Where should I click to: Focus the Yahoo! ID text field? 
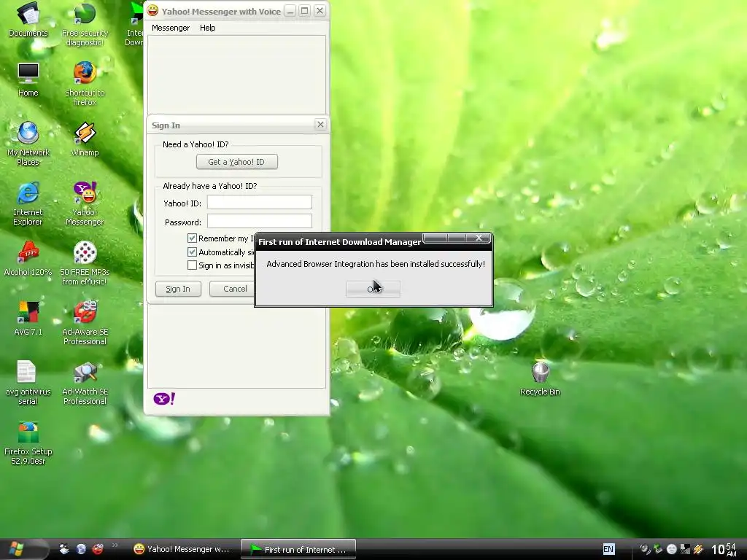click(x=260, y=203)
